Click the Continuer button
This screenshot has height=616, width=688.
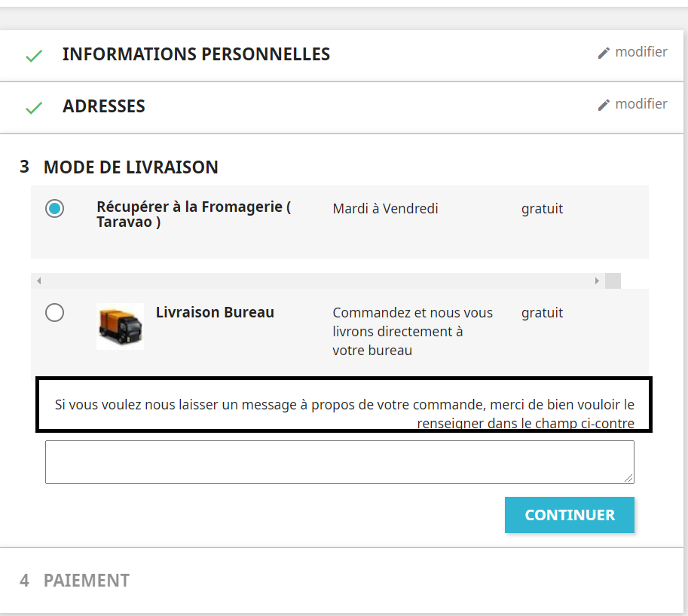[x=570, y=515]
